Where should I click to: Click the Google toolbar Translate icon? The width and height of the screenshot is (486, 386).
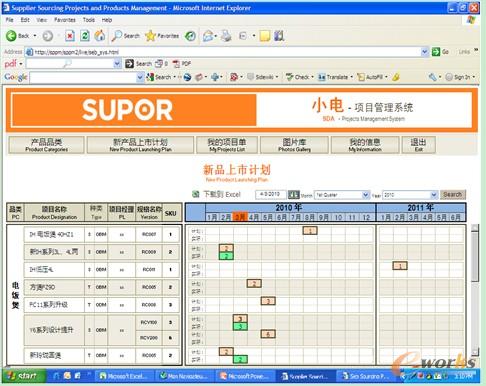click(x=321, y=77)
